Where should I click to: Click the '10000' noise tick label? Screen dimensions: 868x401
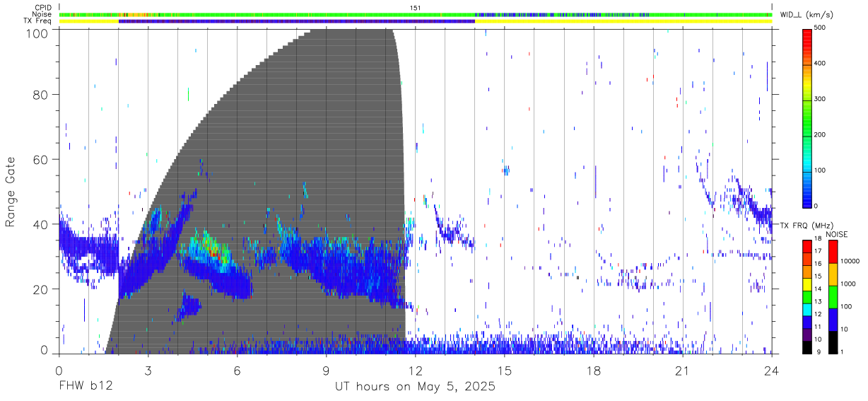pyautogui.click(x=850, y=262)
